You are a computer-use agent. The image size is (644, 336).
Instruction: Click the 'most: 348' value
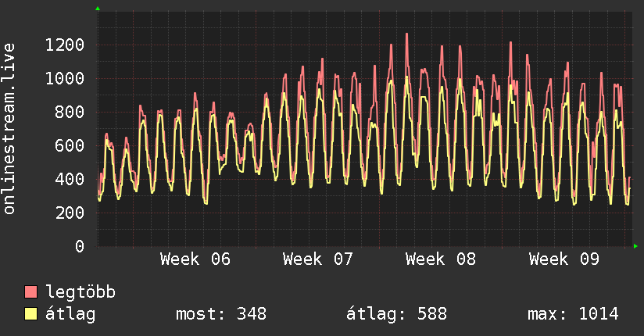coord(221,314)
